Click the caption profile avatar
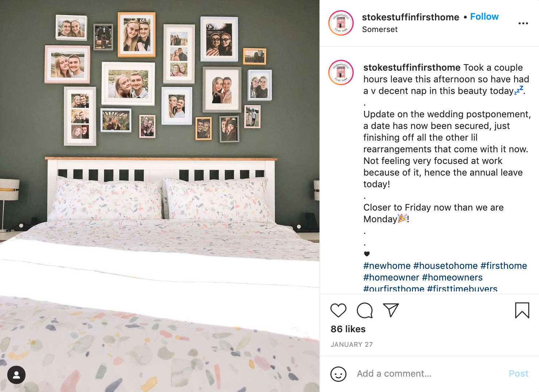 341,72
